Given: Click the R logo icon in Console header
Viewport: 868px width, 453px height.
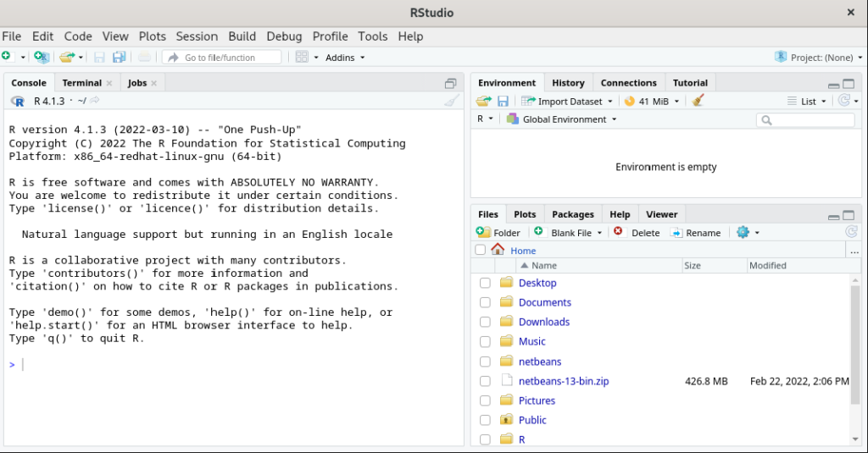Looking at the screenshot, I should pyautogui.click(x=18, y=102).
